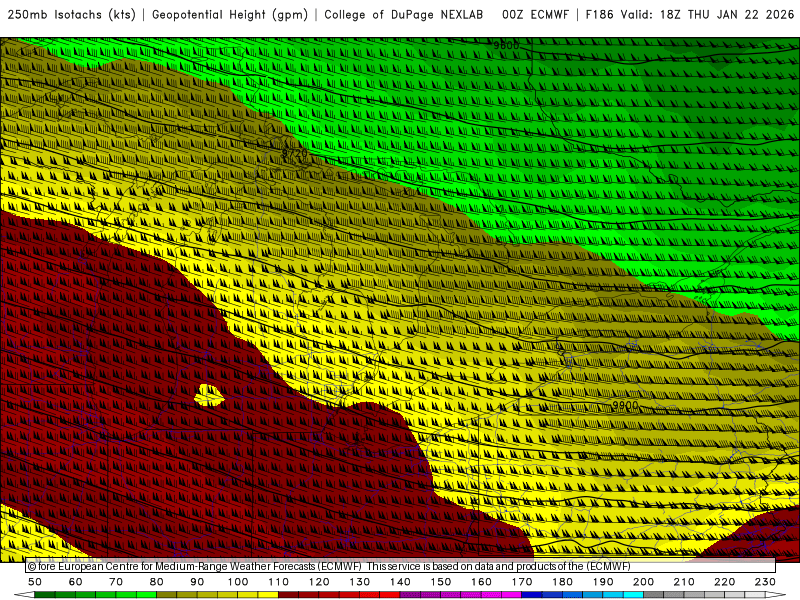Click the '250mb Isotachs (kts)' title text
This screenshot has height=600, width=800.
[72, 15]
